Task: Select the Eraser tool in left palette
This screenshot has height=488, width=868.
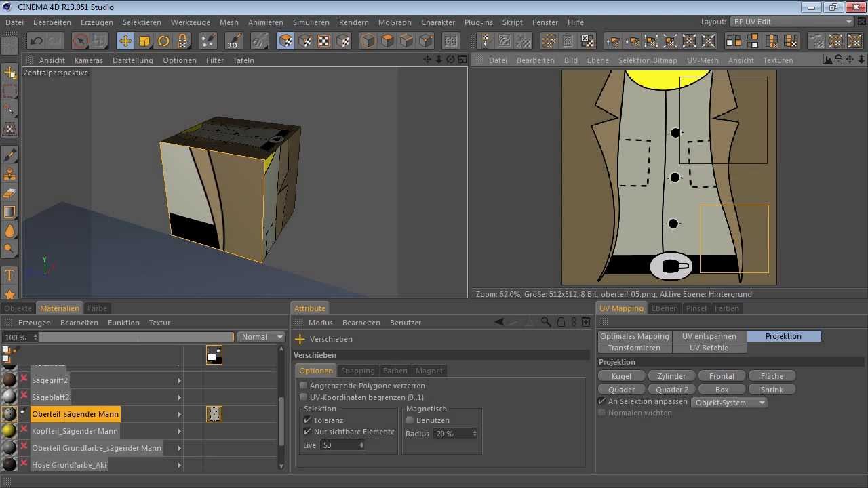Action: pos(9,192)
